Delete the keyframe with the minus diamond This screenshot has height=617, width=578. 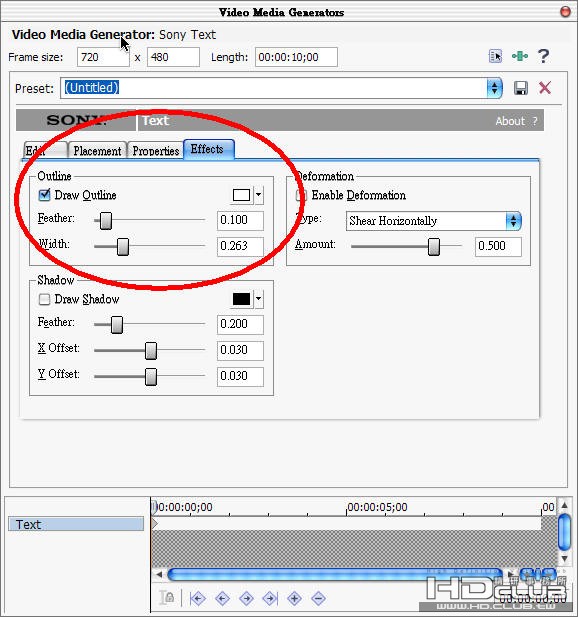318,598
